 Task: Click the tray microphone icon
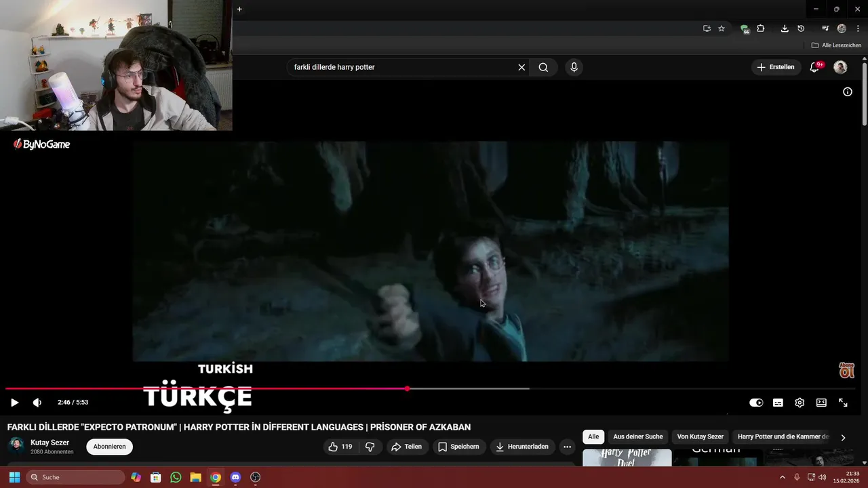pos(797,477)
